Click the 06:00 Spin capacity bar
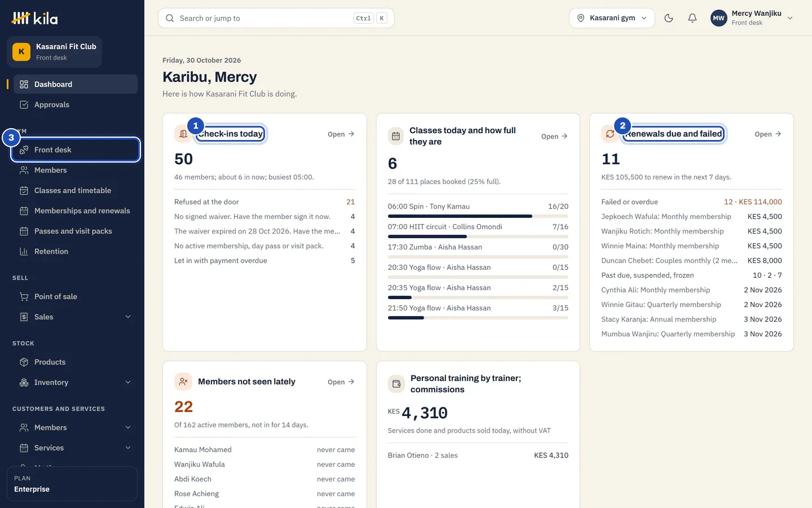This screenshot has height=508, width=812. [478, 216]
